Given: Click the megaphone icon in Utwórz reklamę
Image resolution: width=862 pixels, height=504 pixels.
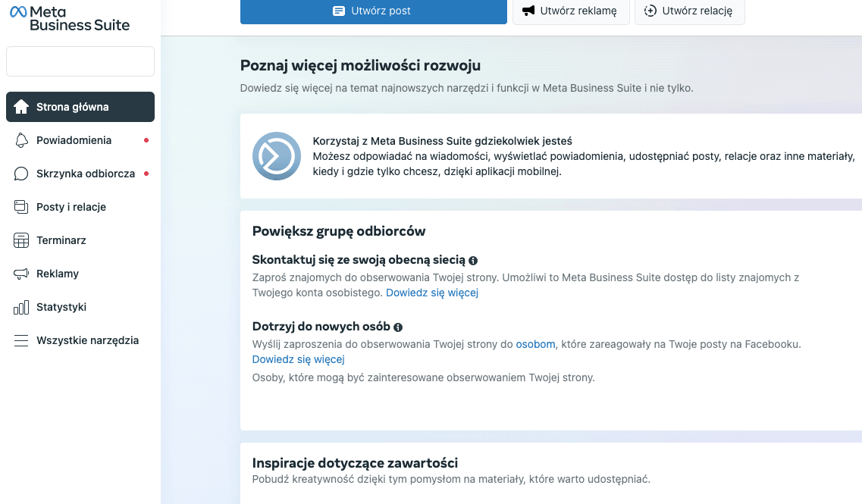Looking at the screenshot, I should pyautogui.click(x=528, y=11).
